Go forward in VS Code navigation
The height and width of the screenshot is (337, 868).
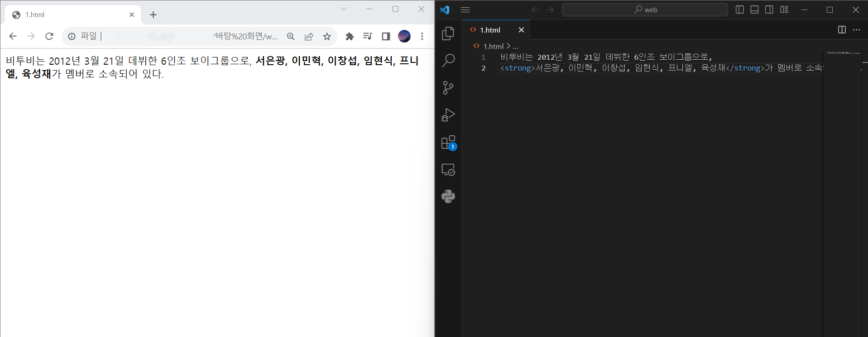[550, 9]
